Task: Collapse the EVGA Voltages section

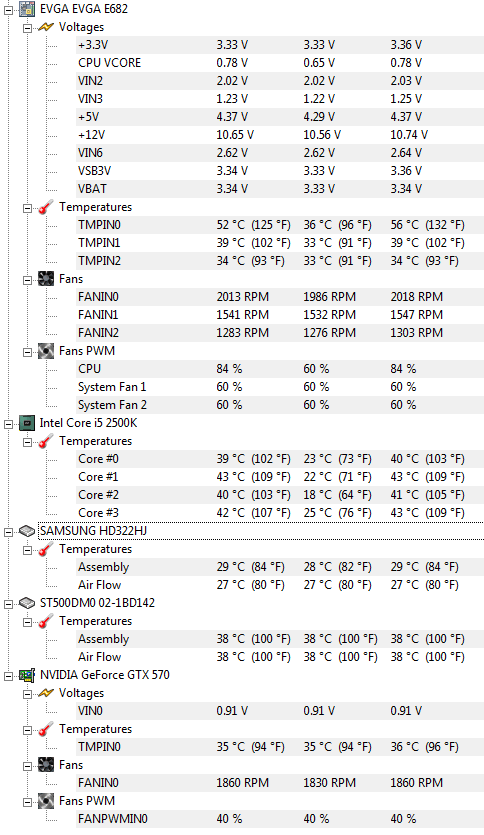Action: point(27,27)
